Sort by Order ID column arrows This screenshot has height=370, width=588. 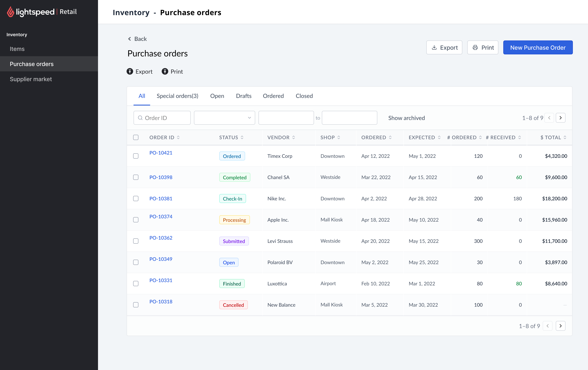[x=178, y=137]
